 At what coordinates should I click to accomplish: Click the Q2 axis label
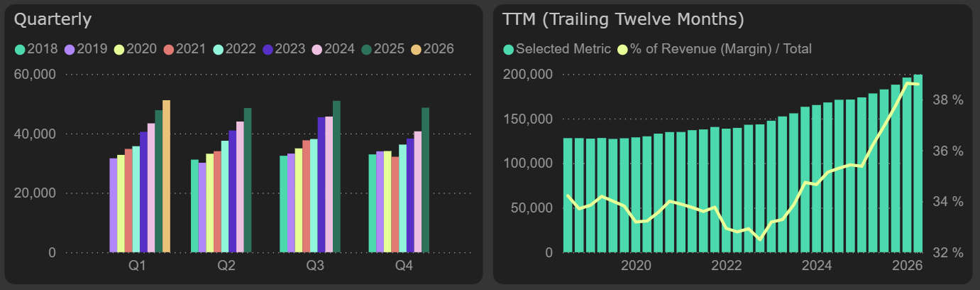pos(226,266)
